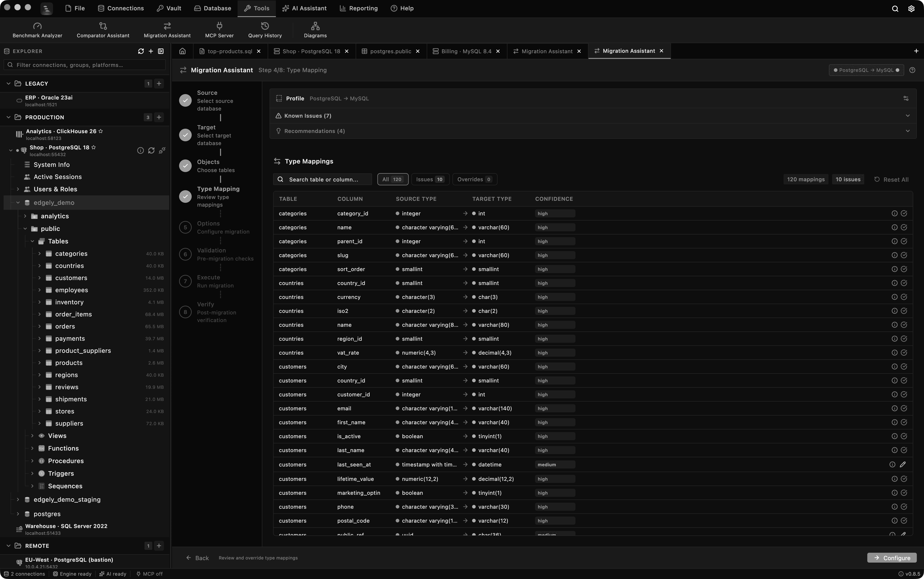Image resolution: width=924 pixels, height=579 pixels.
Task: Accept the countries vat_rate mapping
Action: (x=904, y=353)
